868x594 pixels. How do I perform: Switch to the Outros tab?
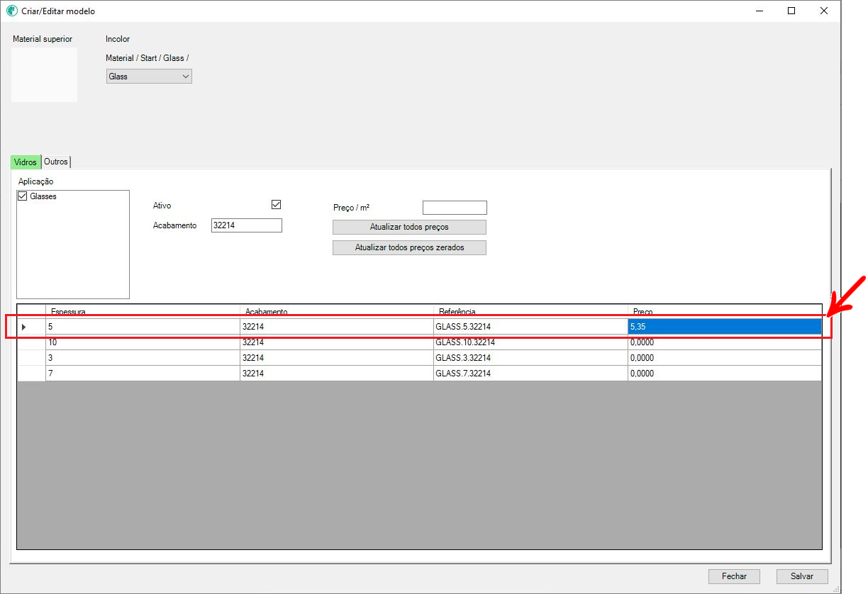click(x=56, y=162)
